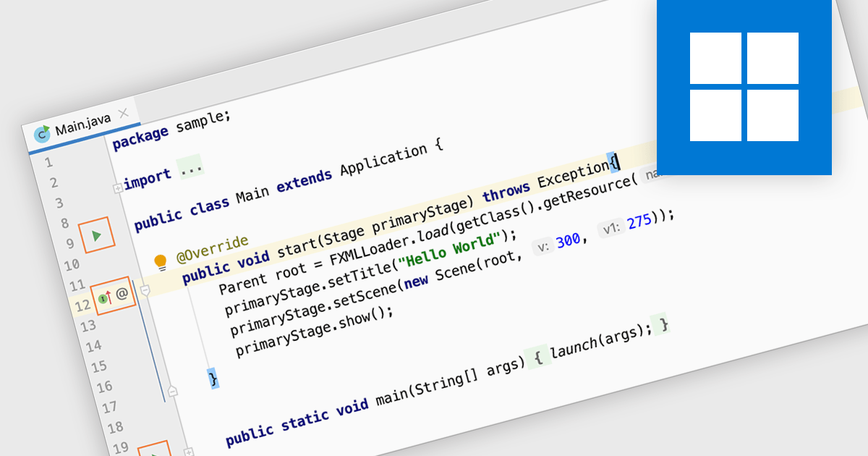The height and width of the screenshot is (456, 868).
Task: Click line number 13 in the gutter
Action: tap(88, 326)
